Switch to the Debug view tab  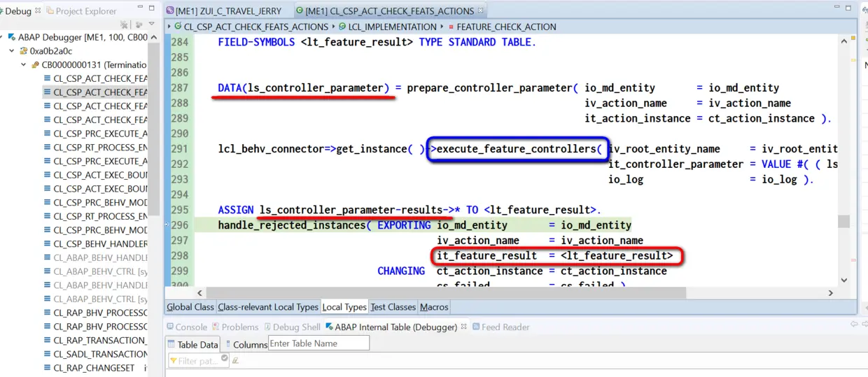17,10
